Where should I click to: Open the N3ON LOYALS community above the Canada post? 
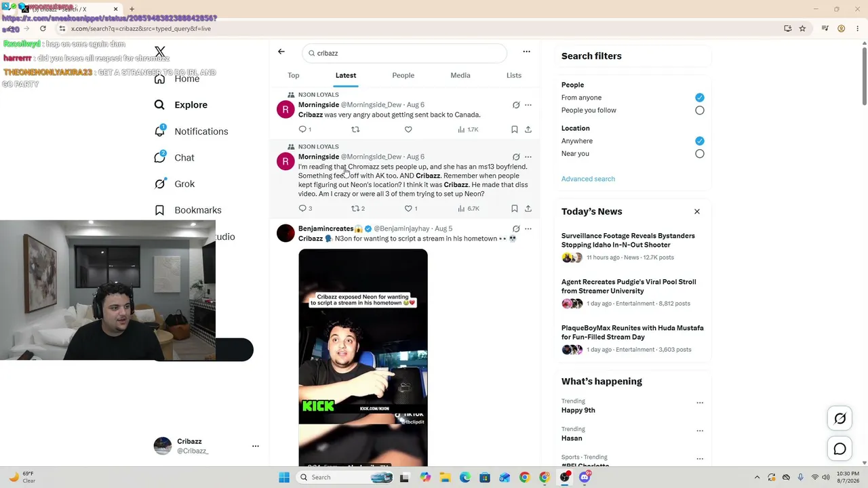(x=319, y=95)
